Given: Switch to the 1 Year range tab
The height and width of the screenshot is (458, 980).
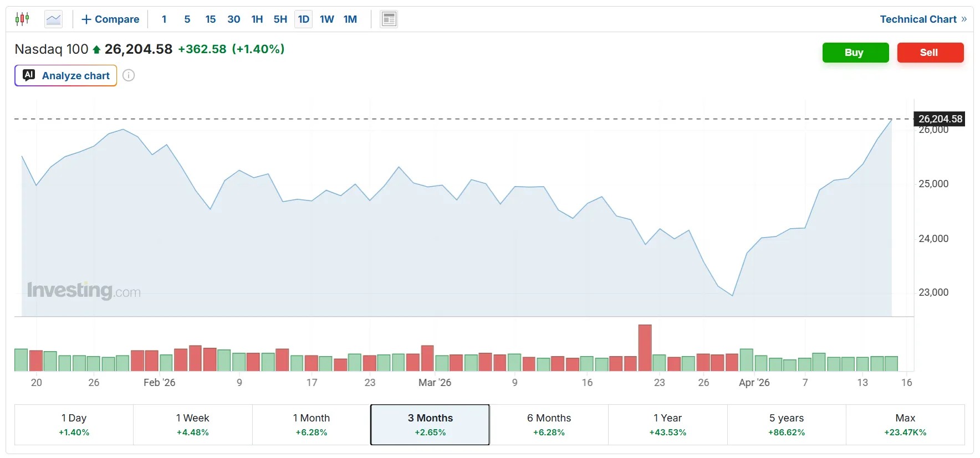Looking at the screenshot, I should tap(667, 425).
